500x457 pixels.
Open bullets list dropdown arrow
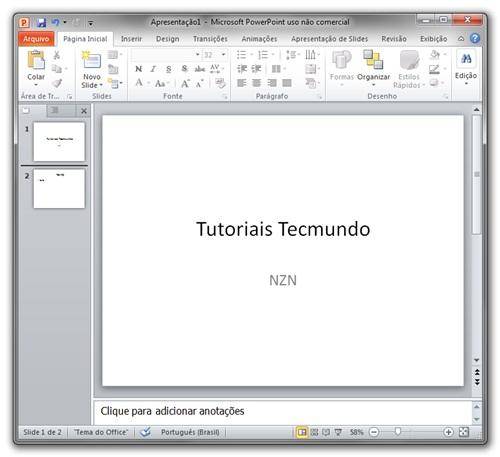coord(252,55)
